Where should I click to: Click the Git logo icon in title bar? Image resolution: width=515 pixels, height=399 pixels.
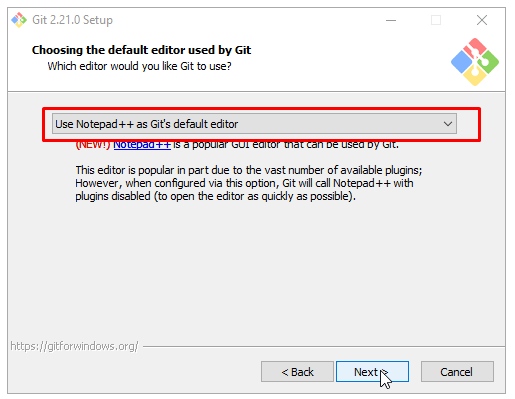(x=19, y=20)
